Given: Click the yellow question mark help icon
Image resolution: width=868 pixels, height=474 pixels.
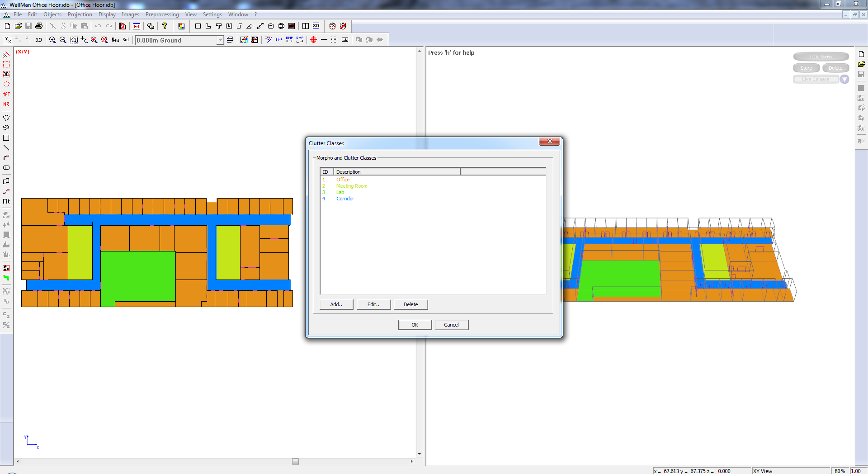Looking at the screenshot, I should 165,26.
